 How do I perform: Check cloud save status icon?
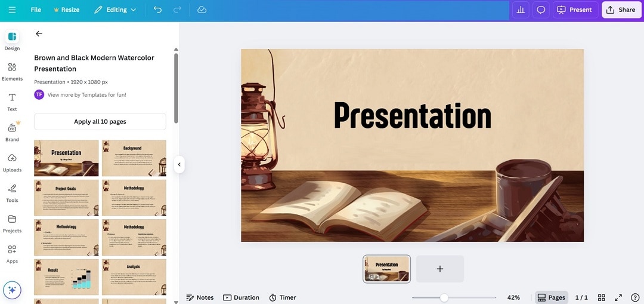[202, 10]
